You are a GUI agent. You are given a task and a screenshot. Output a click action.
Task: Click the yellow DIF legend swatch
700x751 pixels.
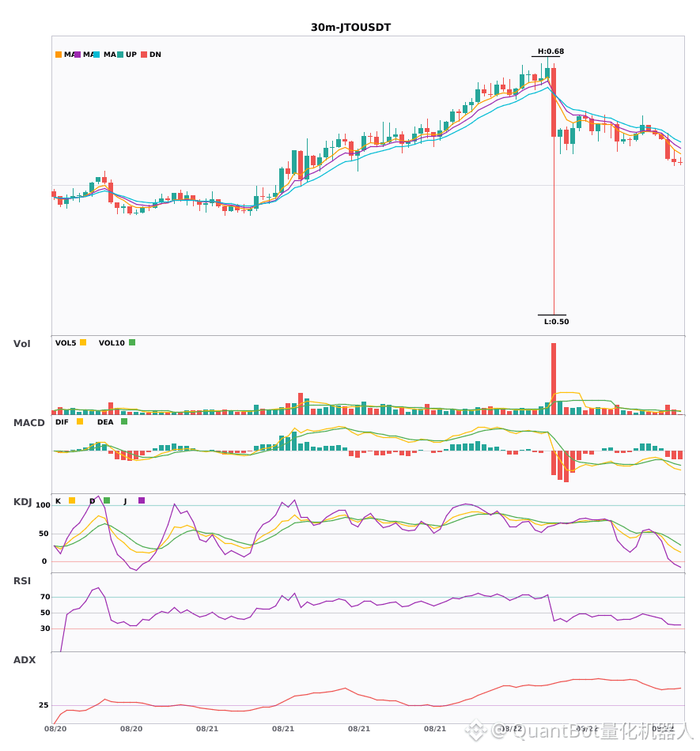pos(80,421)
